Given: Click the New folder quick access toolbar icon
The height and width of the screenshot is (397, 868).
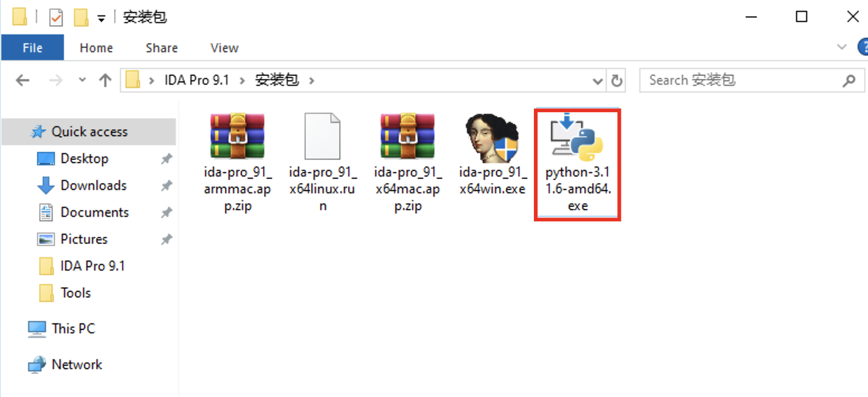Looking at the screenshot, I should click(x=81, y=18).
